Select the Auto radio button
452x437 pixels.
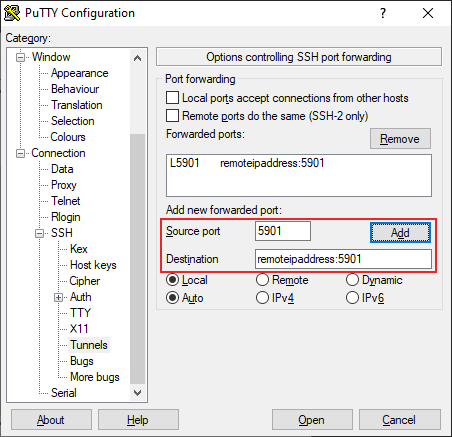point(172,297)
